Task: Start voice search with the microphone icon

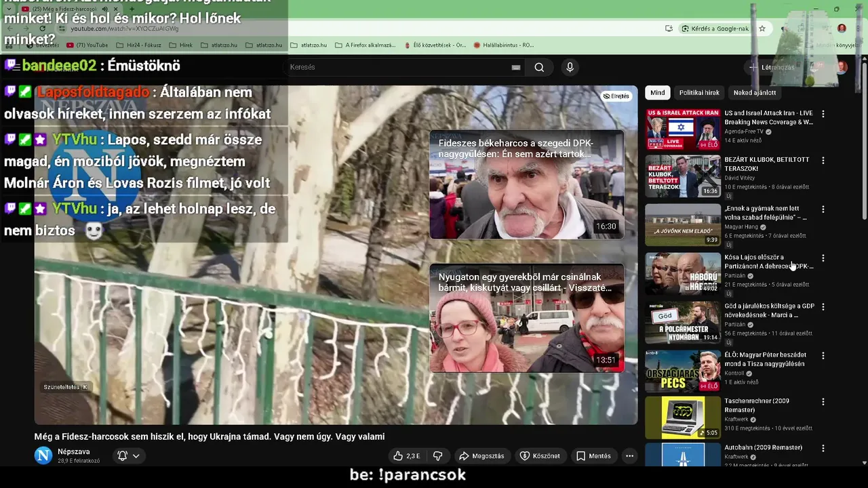Action: click(x=570, y=67)
